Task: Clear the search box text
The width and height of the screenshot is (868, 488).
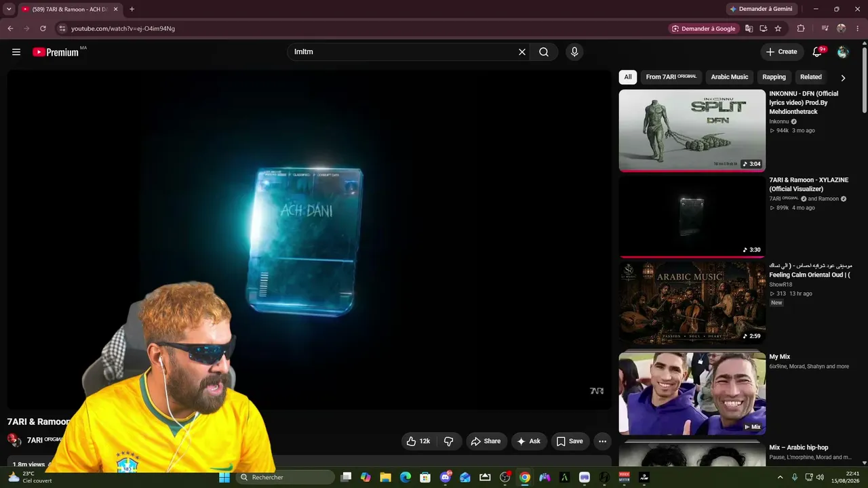Action: [x=522, y=52]
